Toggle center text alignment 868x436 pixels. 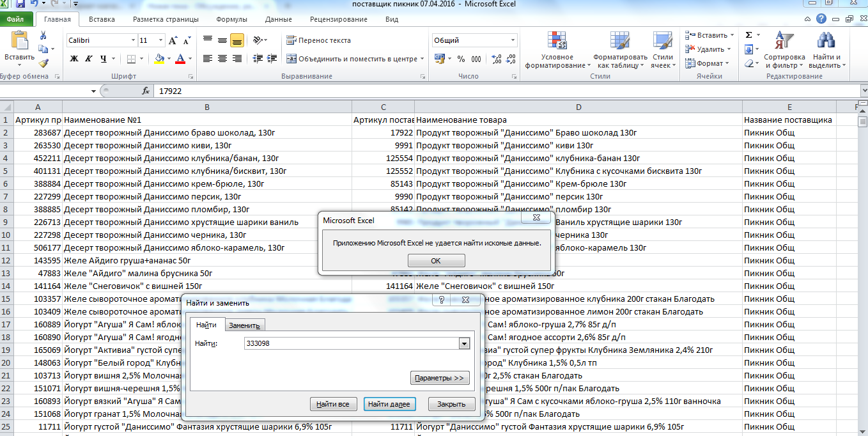222,59
